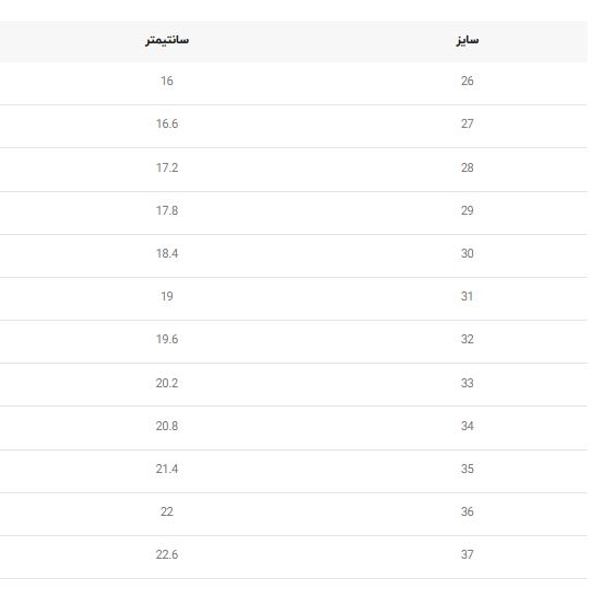Click the 20.8 centimeter value
Viewport: 600px width, 600px height.
167,426
